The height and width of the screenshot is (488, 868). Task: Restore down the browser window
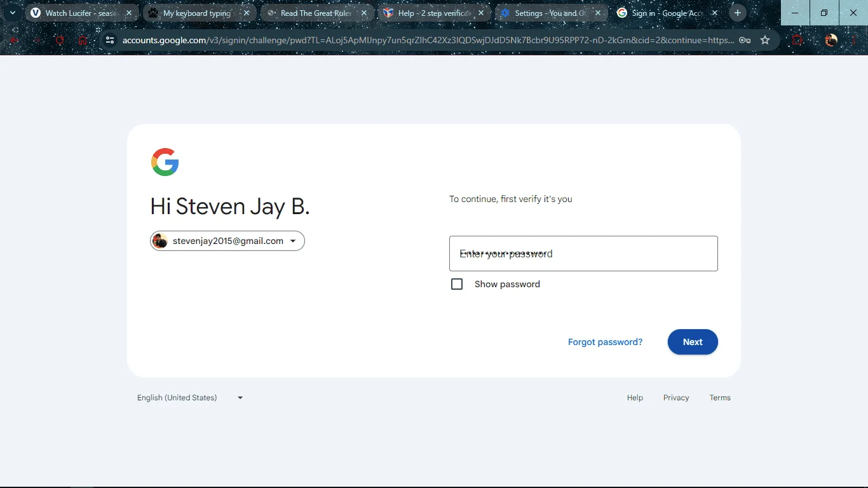click(824, 13)
